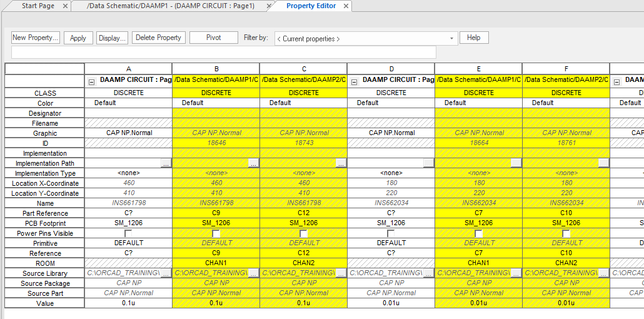Viewport: 644px width, 319px height.
Task: Select the PCB Footprint row header
Action: (x=45, y=223)
